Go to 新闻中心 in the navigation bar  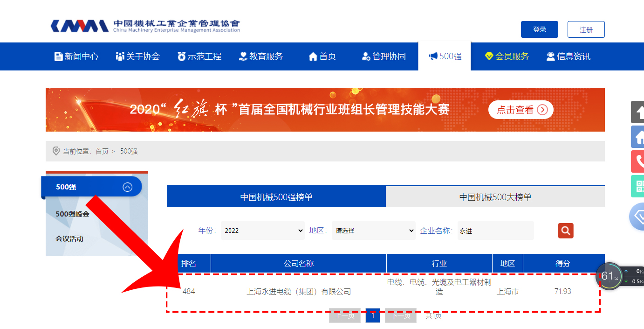click(x=76, y=56)
